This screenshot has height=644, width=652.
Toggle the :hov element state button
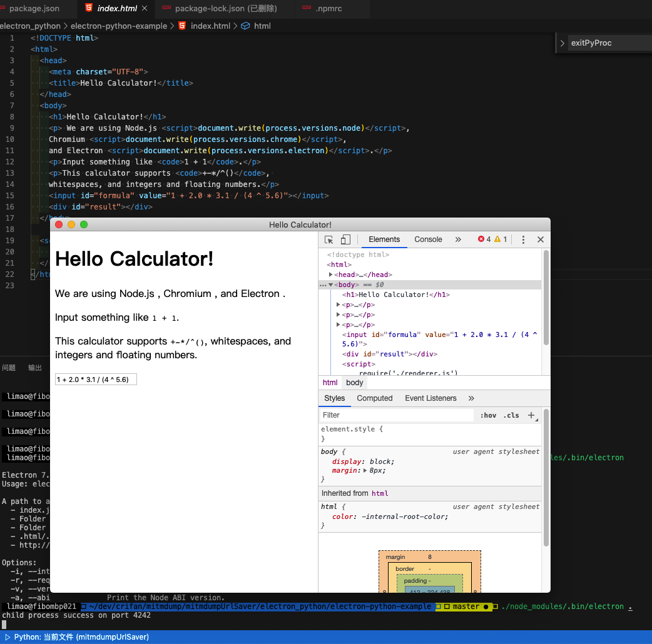(x=488, y=415)
